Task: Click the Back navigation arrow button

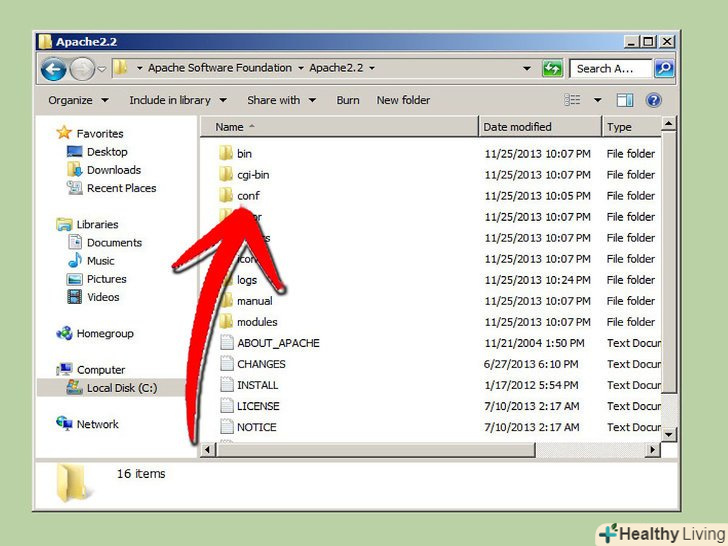Action: click(54, 69)
